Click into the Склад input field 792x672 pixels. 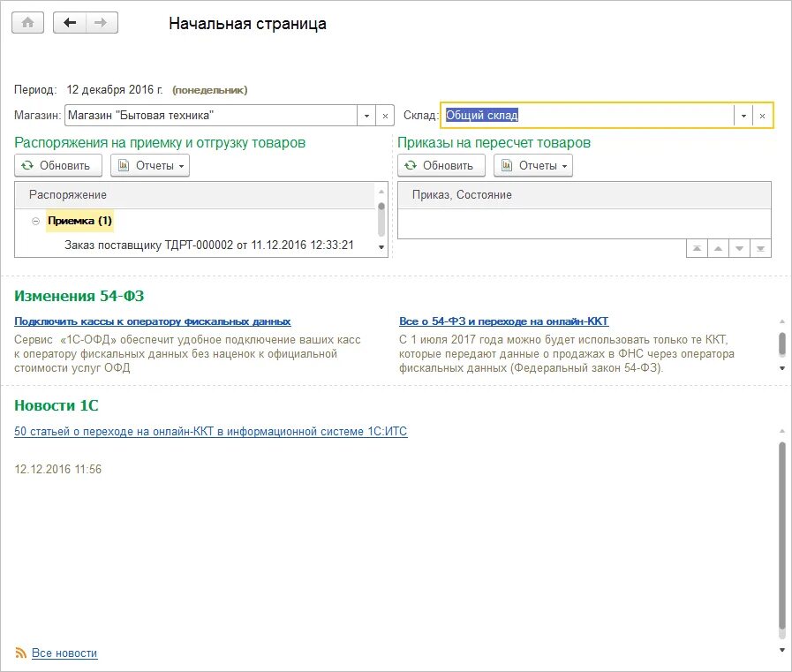click(x=588, y=116)
